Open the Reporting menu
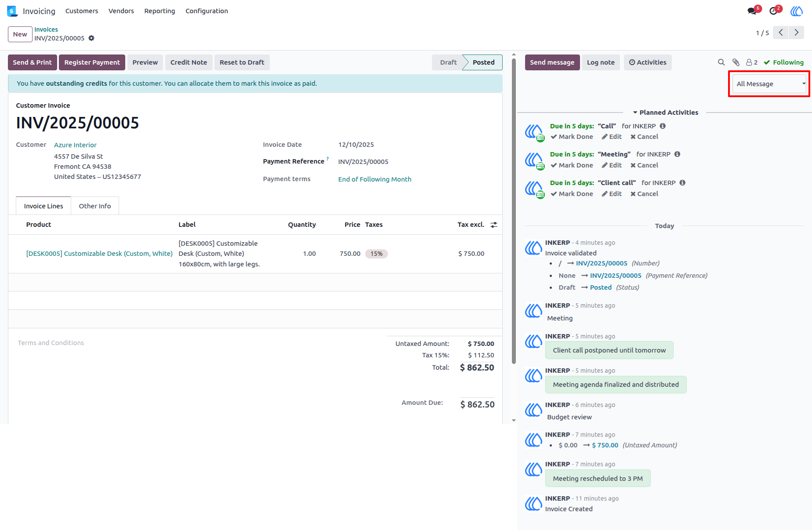This screenshot has height=531, width=812. [x=159, y=11]
